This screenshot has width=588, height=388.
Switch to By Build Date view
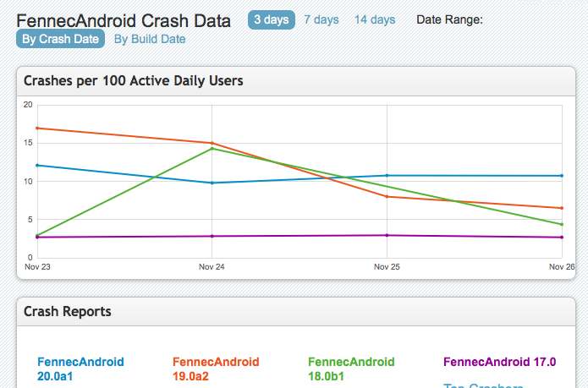(x=150, y=39)
